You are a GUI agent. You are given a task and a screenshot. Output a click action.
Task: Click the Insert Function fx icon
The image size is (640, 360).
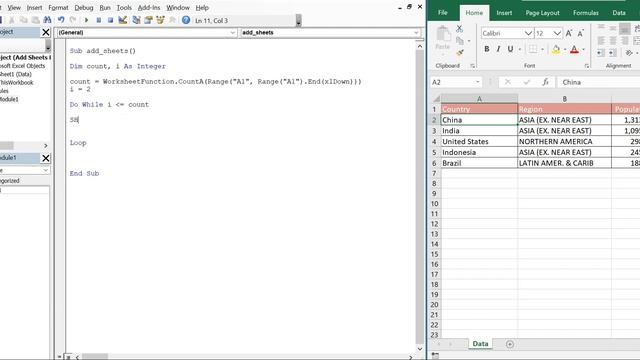point(545,82)
